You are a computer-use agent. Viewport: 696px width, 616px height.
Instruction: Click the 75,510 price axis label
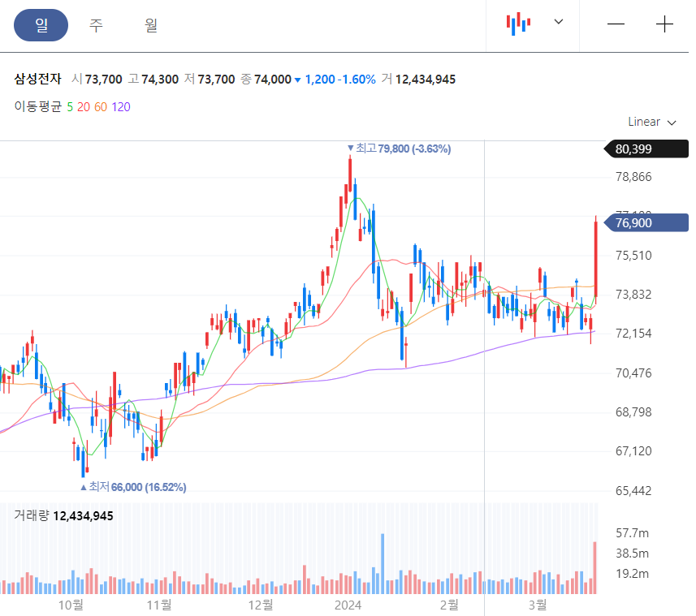pos(633,256)
